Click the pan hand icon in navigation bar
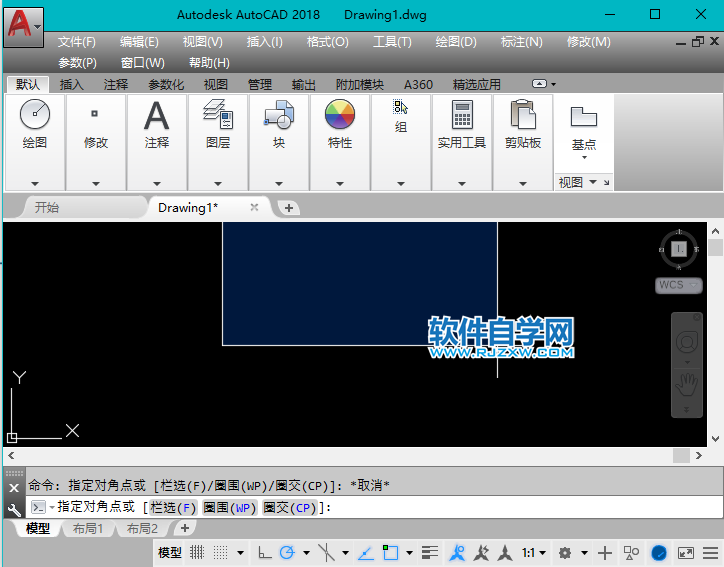 coord(686,382)
